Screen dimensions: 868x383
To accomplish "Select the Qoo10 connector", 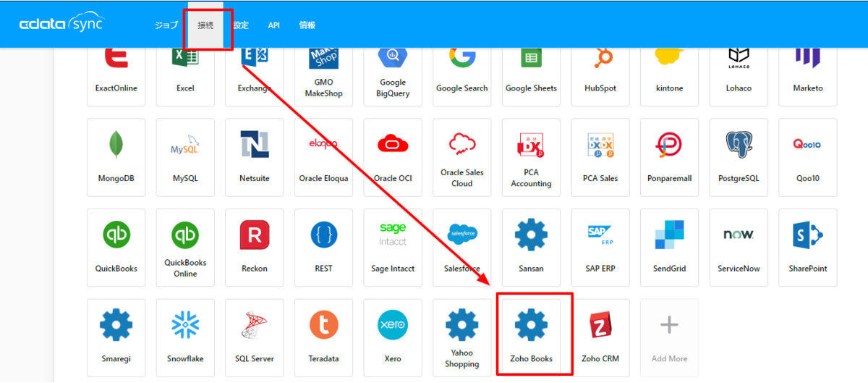I will tap(808, 157).
